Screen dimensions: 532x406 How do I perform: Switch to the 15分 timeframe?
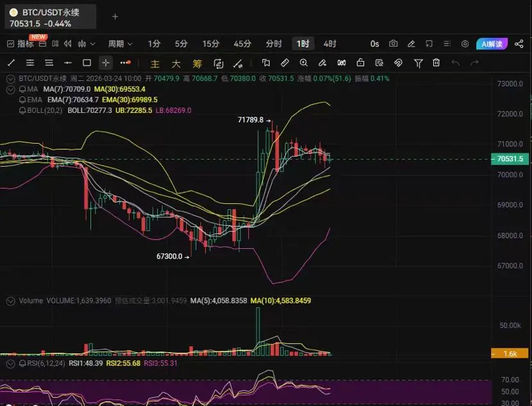coord(210,44)
